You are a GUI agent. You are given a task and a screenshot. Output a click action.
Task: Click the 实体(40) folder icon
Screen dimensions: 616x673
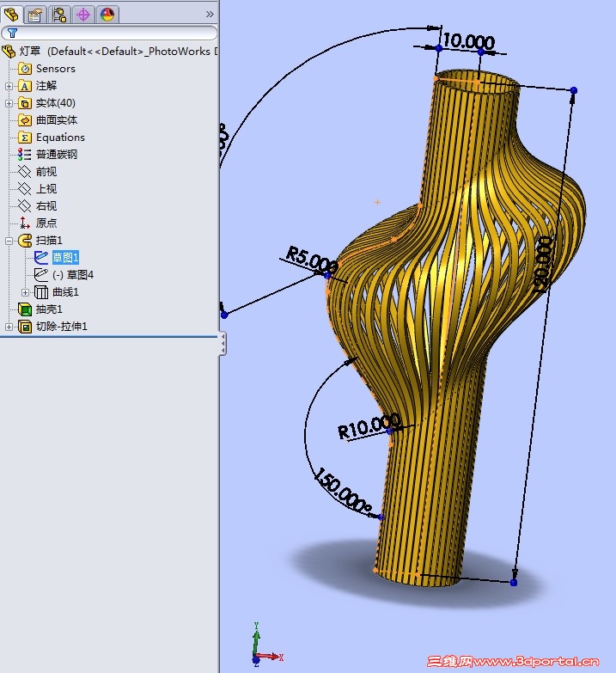coord(25,103)
